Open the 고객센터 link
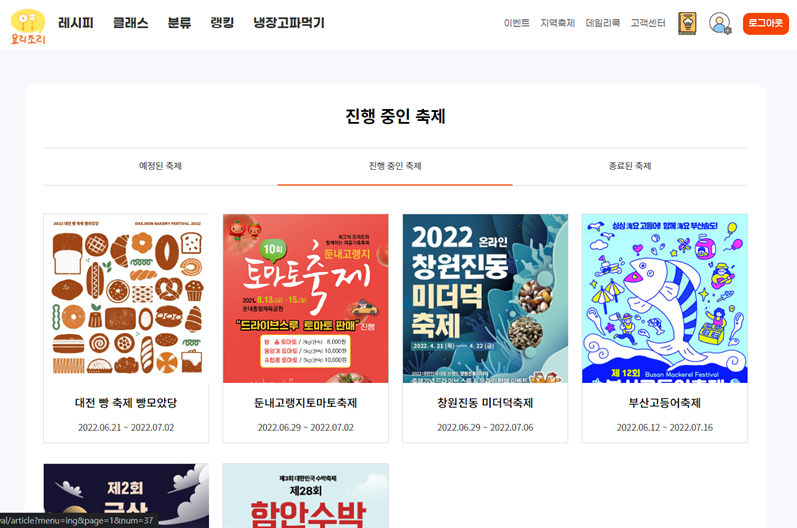This screenshot has width=797, height=528. click(x=648, y=23)
